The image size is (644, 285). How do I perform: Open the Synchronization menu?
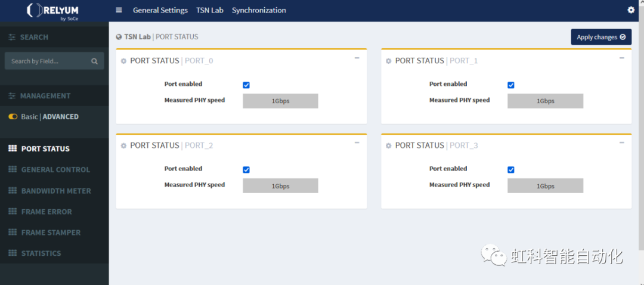point(259,10)
